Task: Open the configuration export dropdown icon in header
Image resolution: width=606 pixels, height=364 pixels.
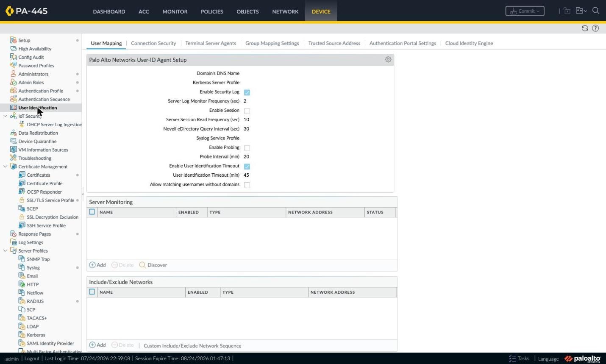Action: tap(581, 11)
